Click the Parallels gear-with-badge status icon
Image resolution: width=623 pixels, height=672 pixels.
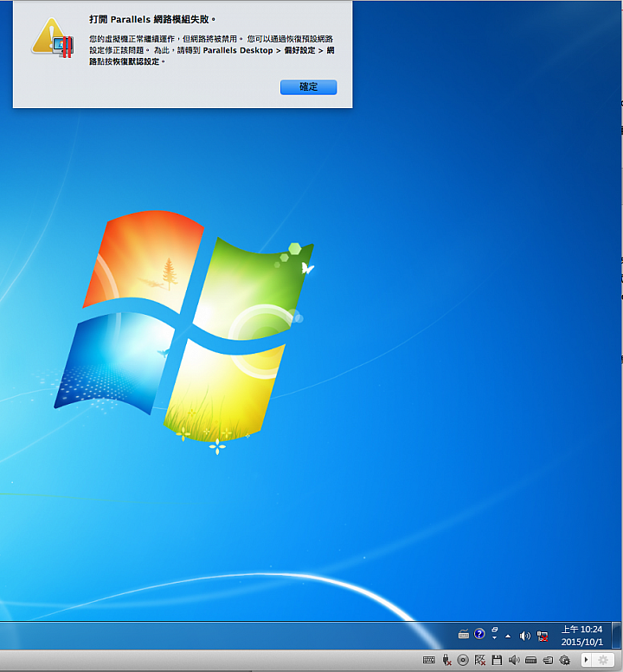[x=565, y=660]
